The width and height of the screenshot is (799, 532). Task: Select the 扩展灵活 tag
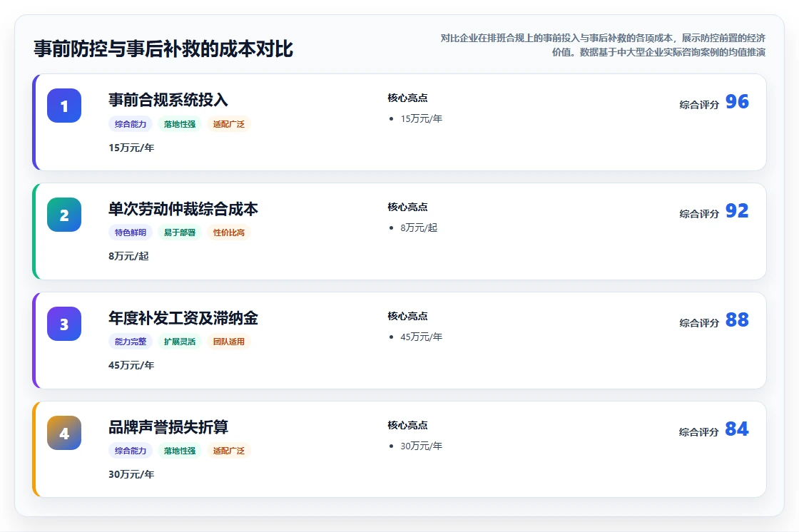click(180, 342)
